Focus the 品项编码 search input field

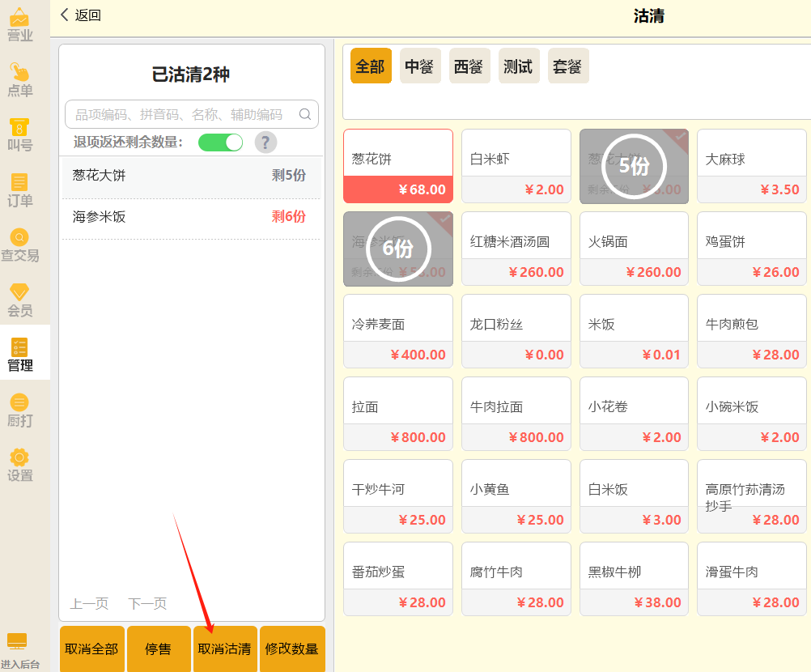pos(191,114)
